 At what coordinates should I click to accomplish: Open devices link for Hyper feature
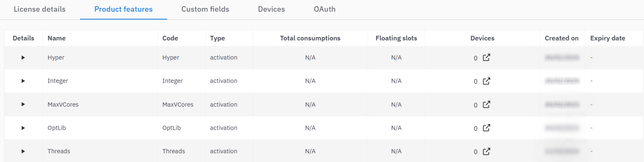[486, 57]
